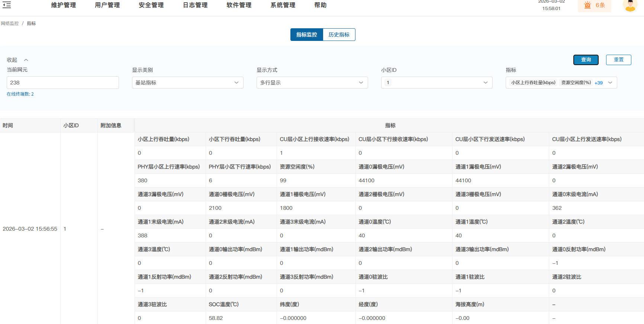Go to 网络监控 breadcrumb
This screenshot has width=644, height=324.
pos(10,23)
